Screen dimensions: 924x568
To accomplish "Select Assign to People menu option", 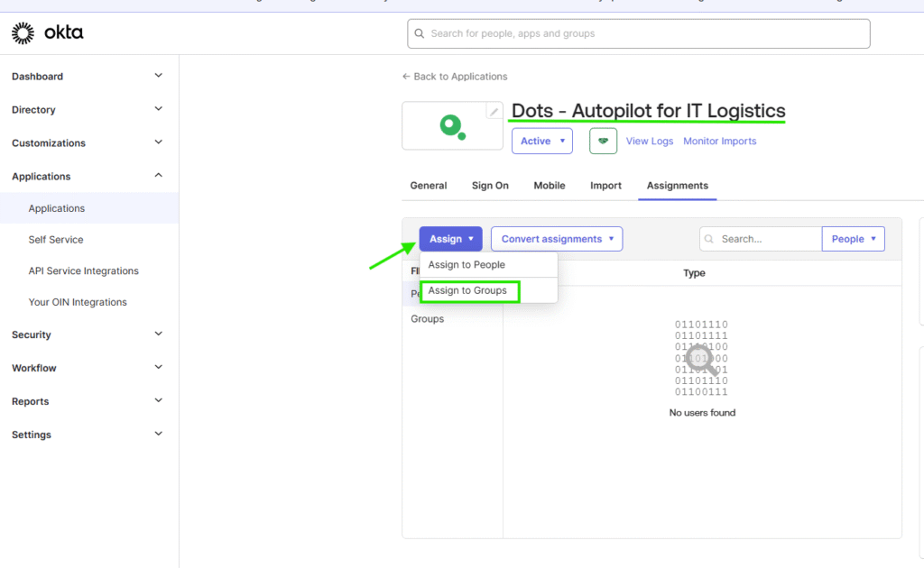I will coord(467,265).
